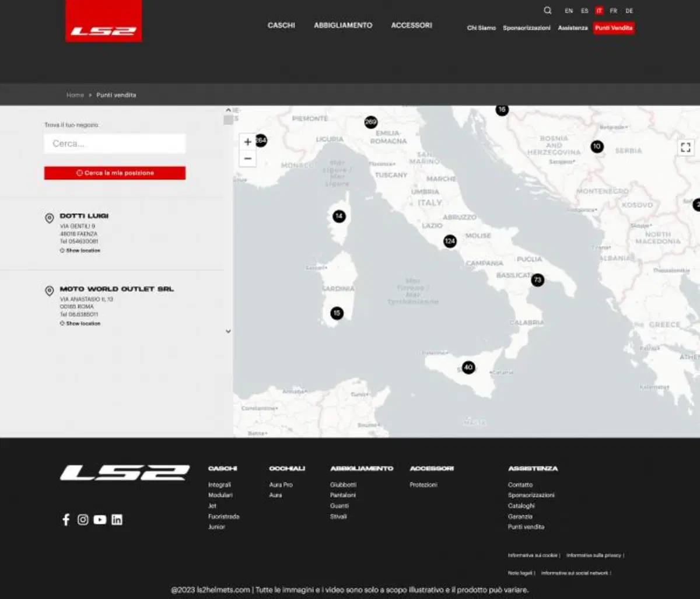Open Modulari footer link
The width and height of the screenshot is (700, 599).
tap(220, 495)
